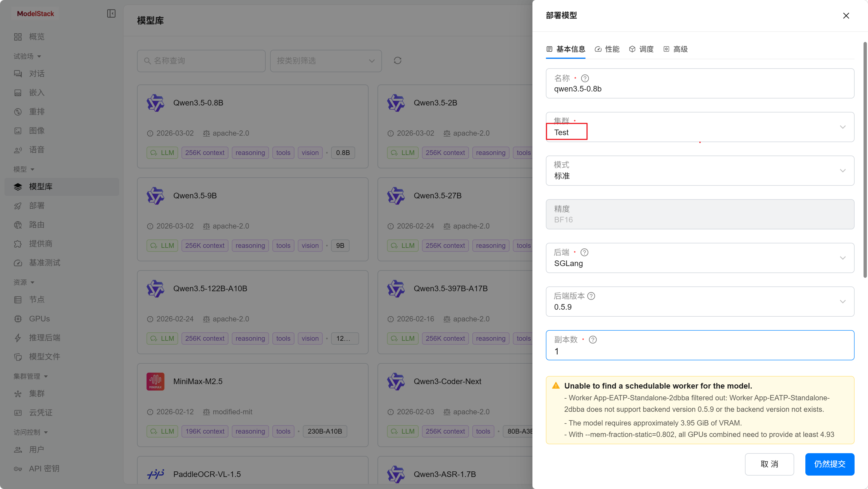Click the 副本数 replicas input
This screenshot has height=489, width=868.
pos(700,345)
